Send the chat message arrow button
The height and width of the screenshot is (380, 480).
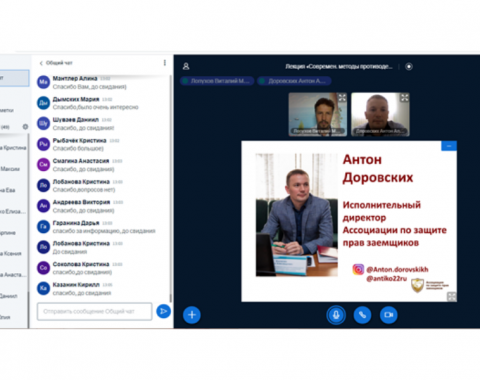(x=163, y=311)
